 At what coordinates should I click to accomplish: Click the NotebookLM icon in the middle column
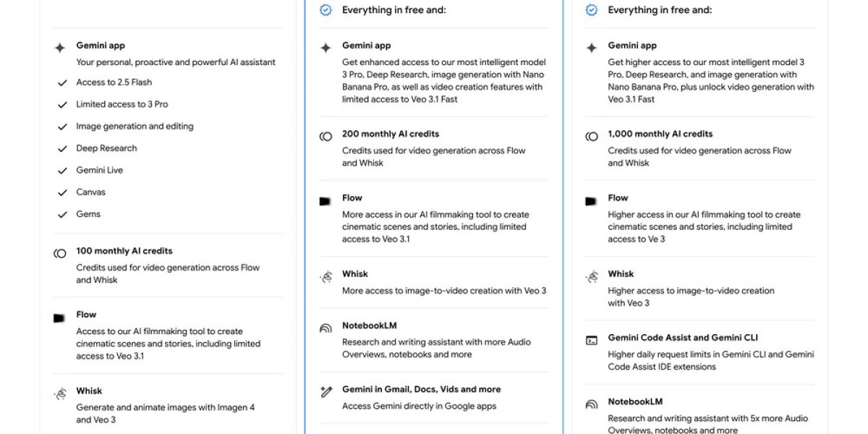pyautogui.click(x=325, y=328)
